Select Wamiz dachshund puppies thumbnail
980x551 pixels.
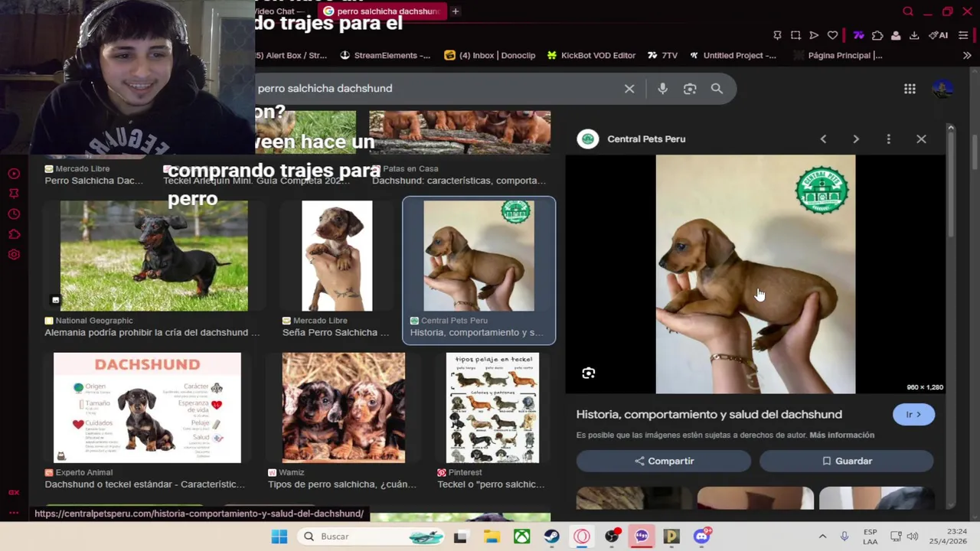(343, 408)
